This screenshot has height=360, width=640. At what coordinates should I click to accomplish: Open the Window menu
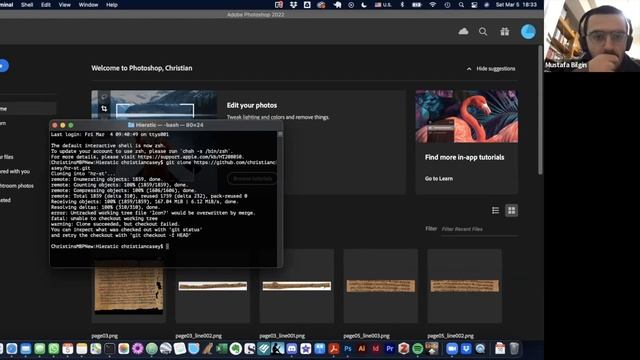(88, 5)
